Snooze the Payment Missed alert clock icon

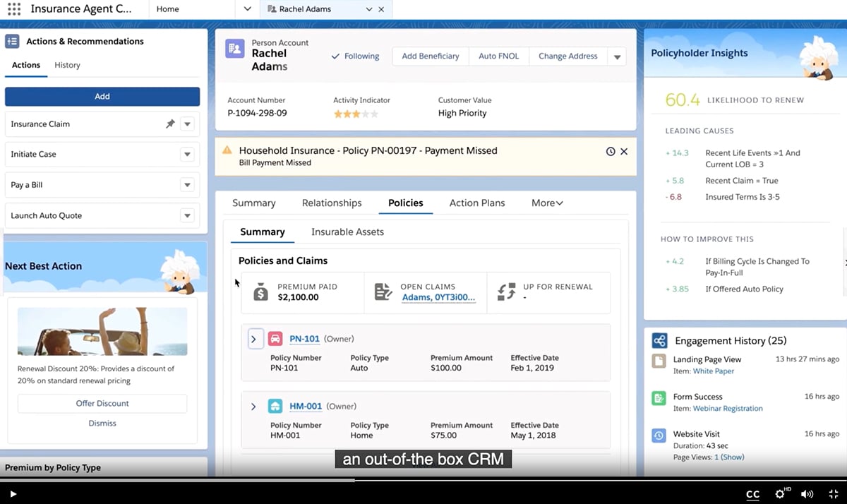pos(609,151)
